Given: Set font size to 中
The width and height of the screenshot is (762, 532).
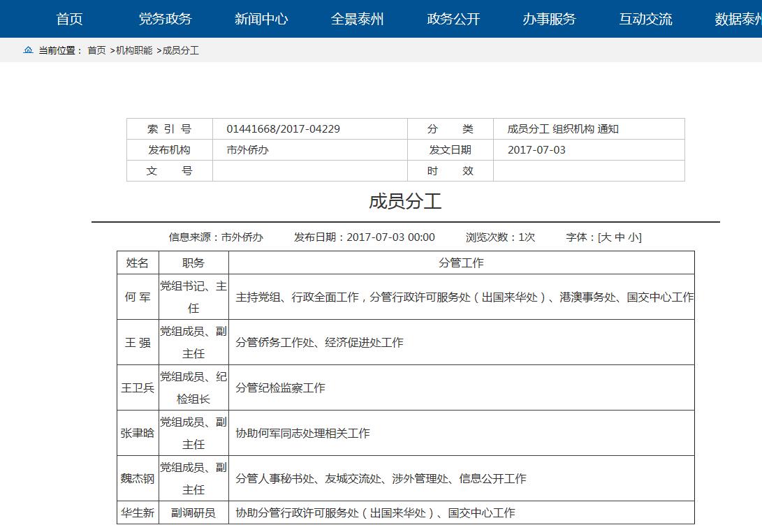Looking at the screenshot, I should tap(620, 237).
